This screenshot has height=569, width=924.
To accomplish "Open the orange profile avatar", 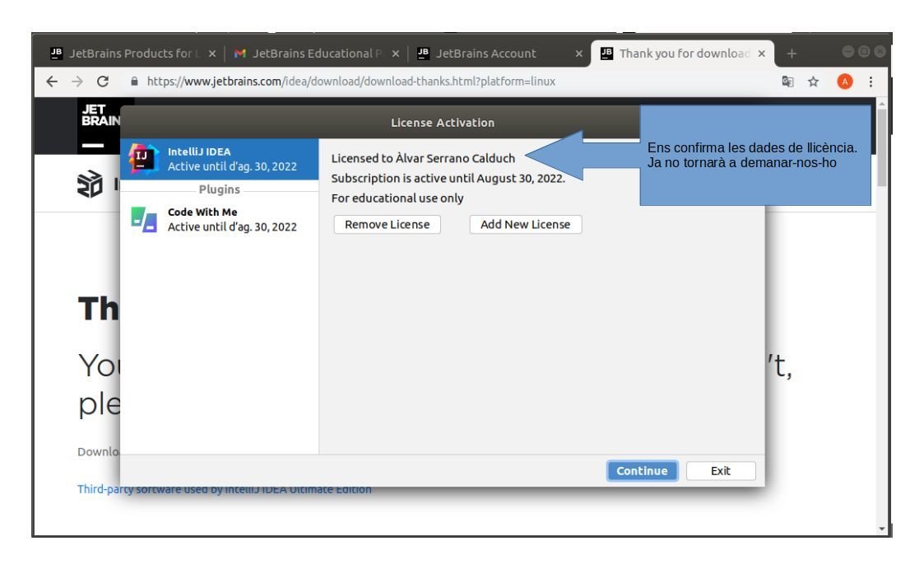I will click(844, 82).
